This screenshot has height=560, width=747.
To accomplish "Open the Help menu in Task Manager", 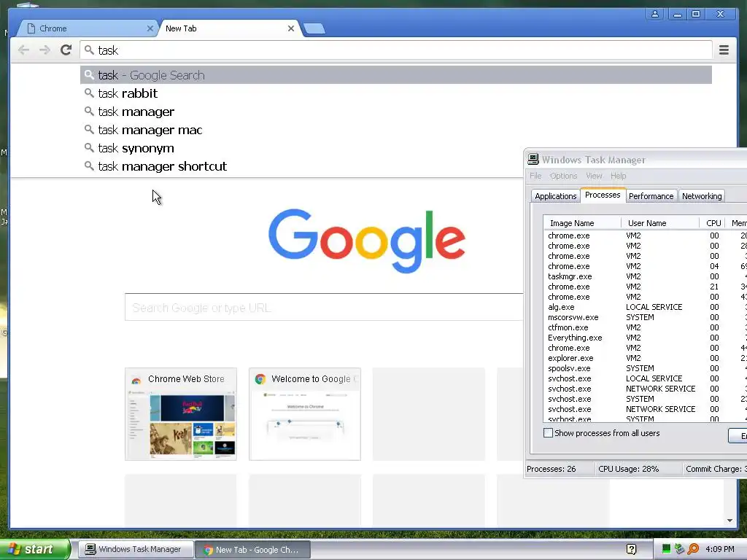I will coord(619,176).
